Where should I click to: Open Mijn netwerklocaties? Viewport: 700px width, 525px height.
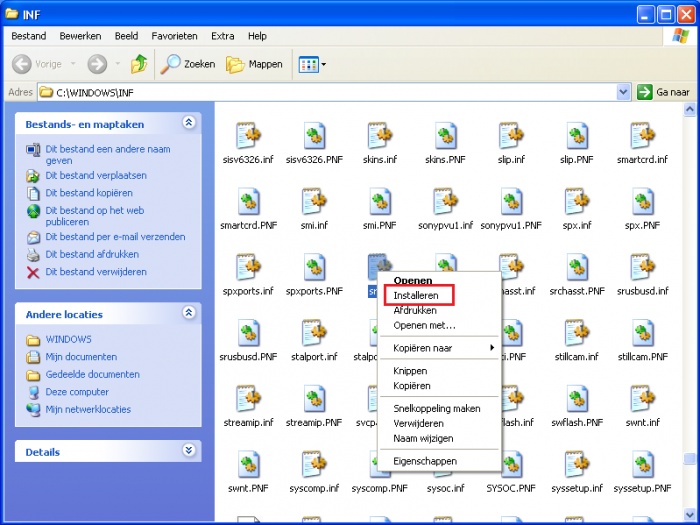coord(88,409)
